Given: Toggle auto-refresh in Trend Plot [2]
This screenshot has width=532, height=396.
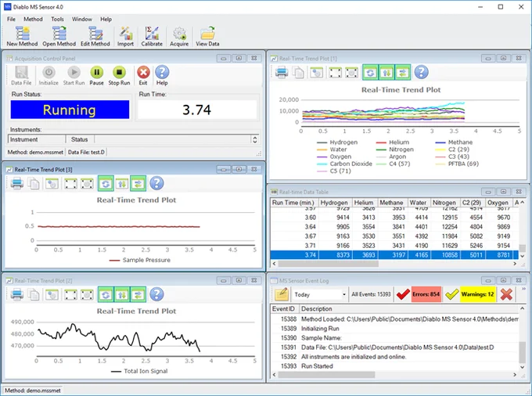Looking at the screenshot, I should point(106,294).
